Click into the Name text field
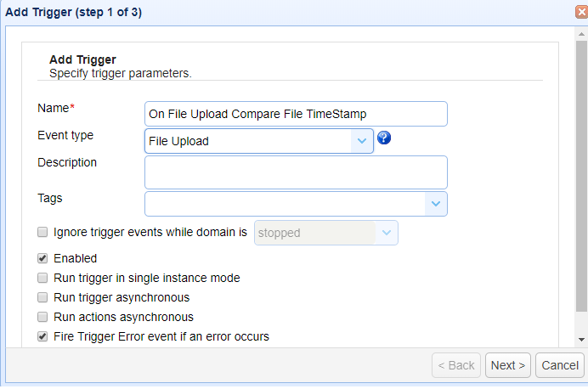The height and width of the screenshot is (389, 588). tap(296, 114)
